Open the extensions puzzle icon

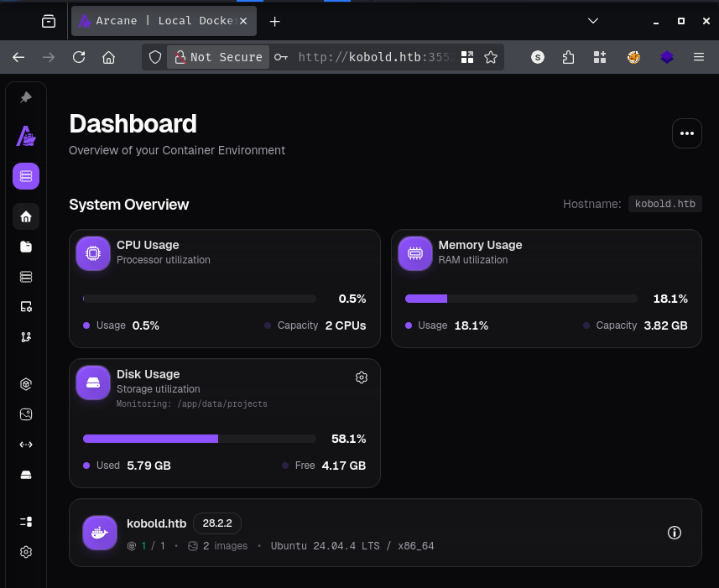(x=568, y=57)
